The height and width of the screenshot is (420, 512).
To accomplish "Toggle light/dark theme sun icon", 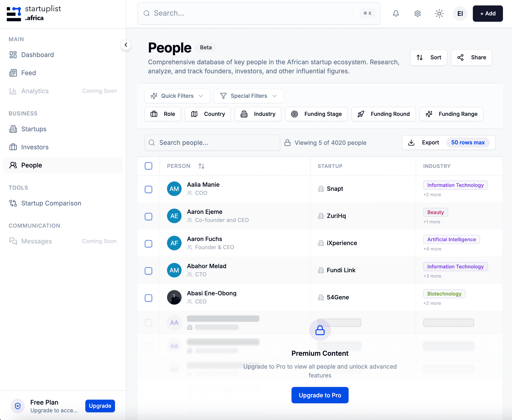I will (x=439, y=14).
